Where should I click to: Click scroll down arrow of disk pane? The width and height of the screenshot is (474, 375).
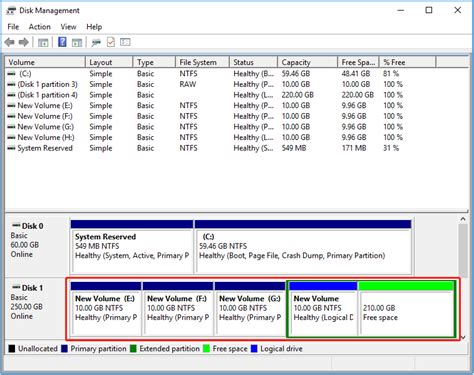[x=463, y=338]
